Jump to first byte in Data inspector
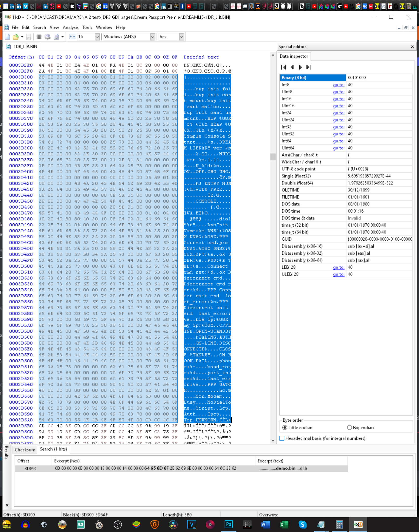 point(284,67)
